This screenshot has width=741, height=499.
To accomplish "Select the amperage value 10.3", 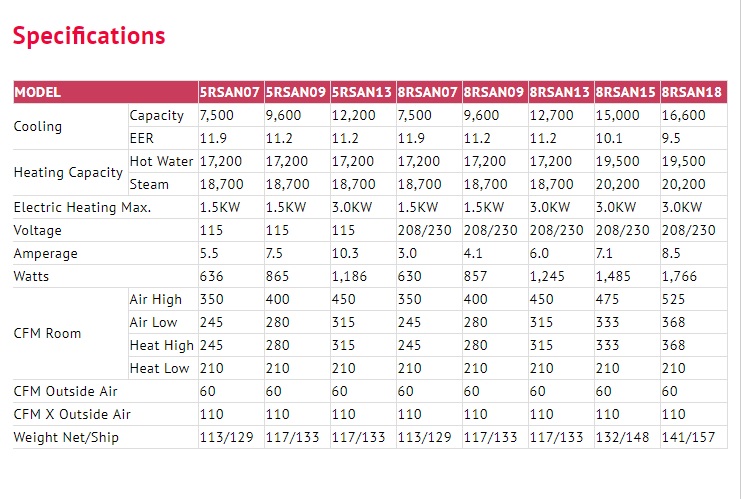I will point(345,254).
